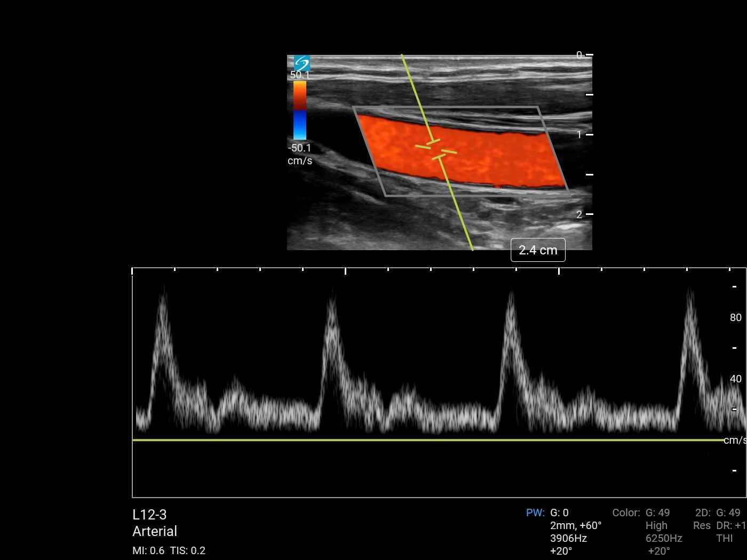Click the 3906Hz PW frequency value

(568, 538)
